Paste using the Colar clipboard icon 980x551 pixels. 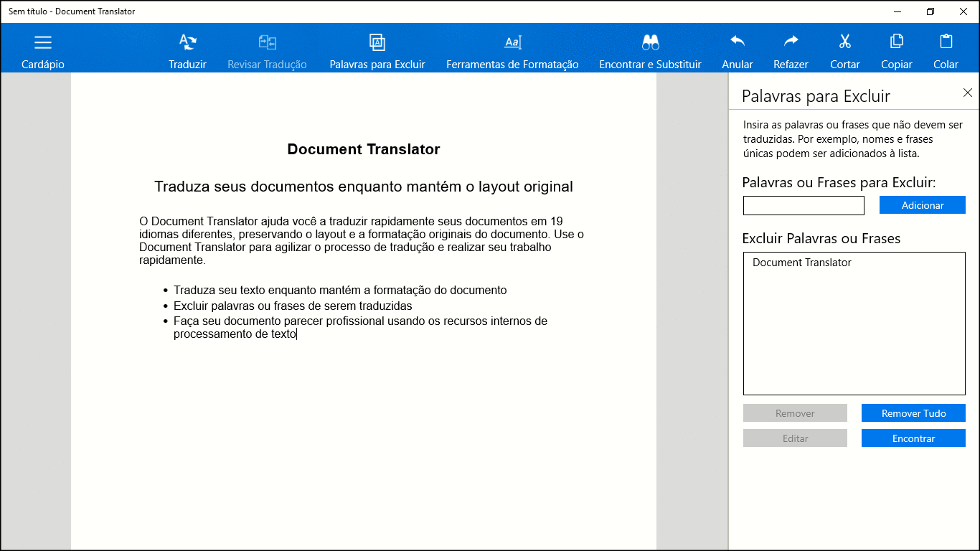click(x=946, y=42)
